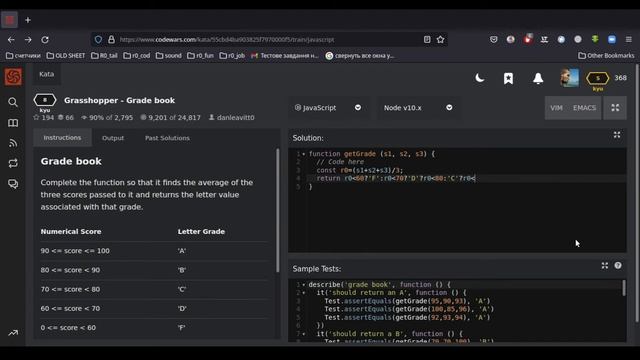Maximize the Solution panel
The height and width of the screenshot is (360, 640).
[x=617, y=135]
